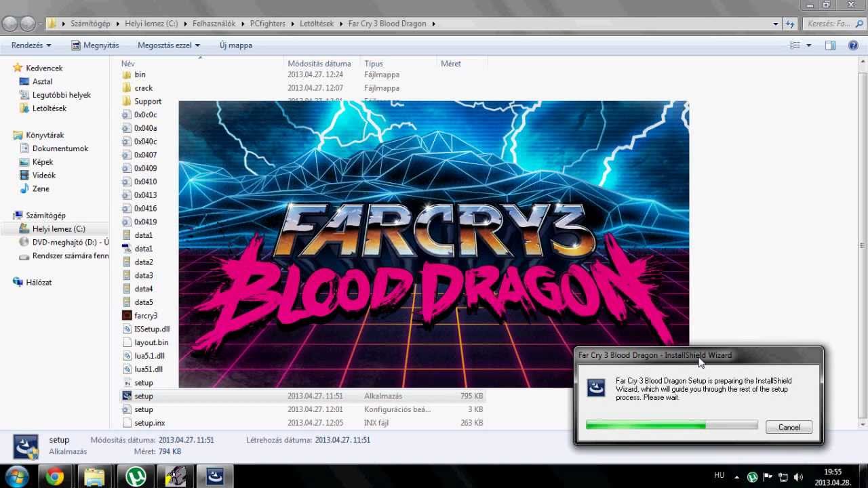868x488 pixels.
Task: Click the uTorrent tray icon
Action: pyautogui.click(x=752, y=477)
